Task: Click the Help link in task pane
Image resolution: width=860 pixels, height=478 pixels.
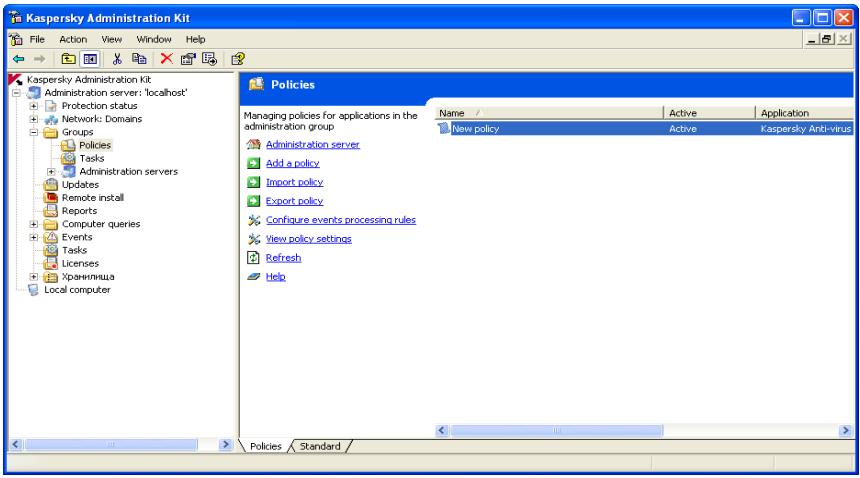Action: 275,277
